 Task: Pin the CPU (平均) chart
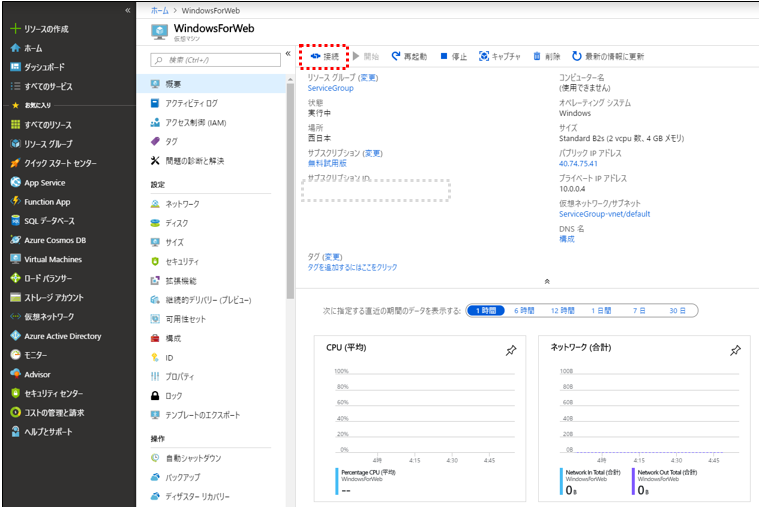click(511, 350)
